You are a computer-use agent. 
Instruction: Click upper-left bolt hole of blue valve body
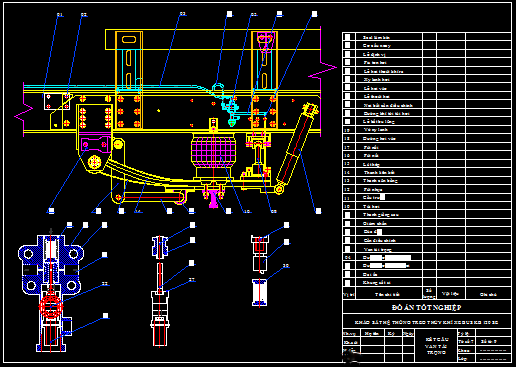pyautogui.click(x=28, y=254)
